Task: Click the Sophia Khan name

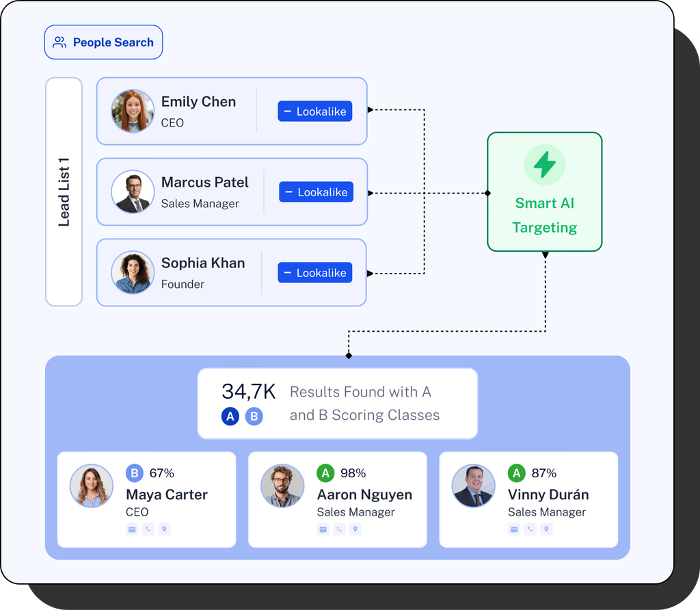Action: coord(203,263)
